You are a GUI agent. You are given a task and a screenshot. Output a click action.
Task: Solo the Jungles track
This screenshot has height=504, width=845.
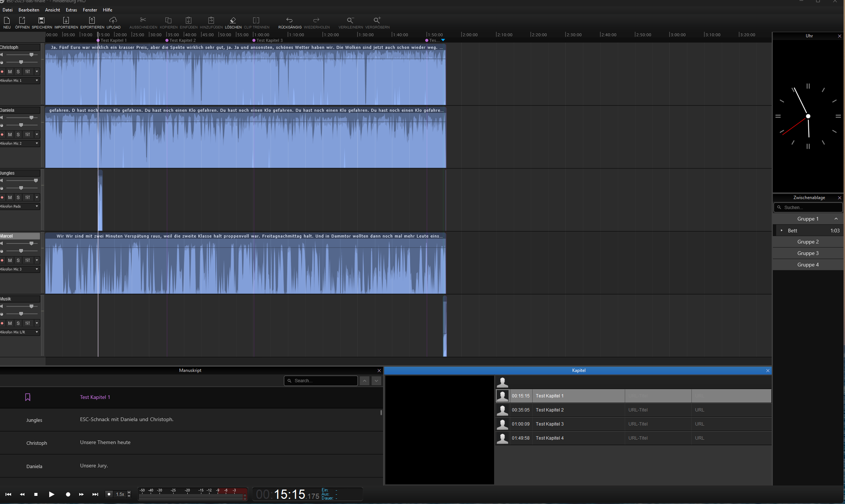pyautogui.click(x=18, y=197)
